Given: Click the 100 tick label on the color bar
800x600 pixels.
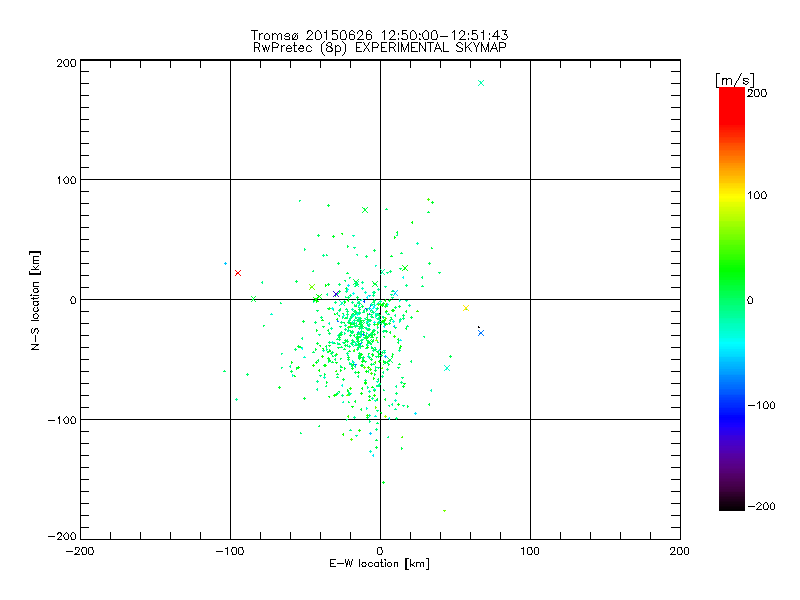Looking at the screenshot, I should [x=757, y=196].
